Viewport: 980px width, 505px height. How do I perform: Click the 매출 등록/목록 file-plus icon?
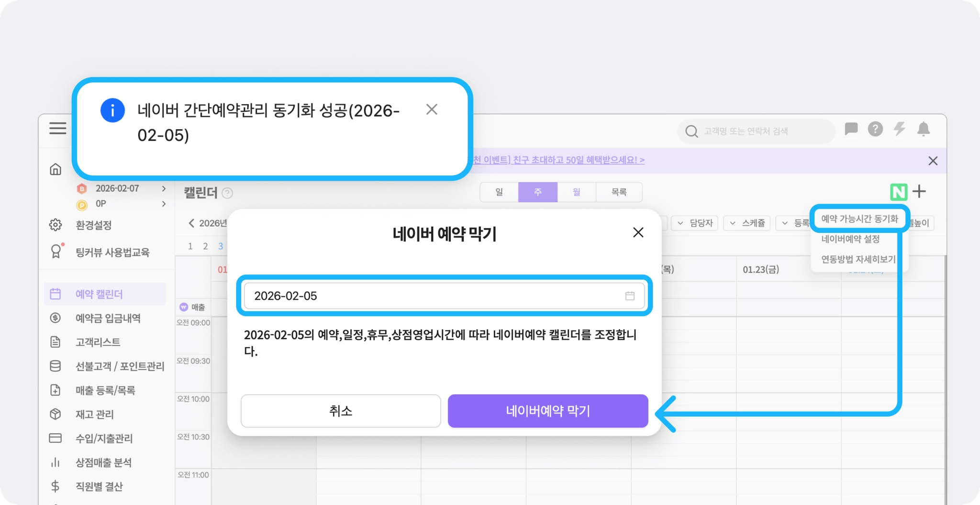click(56, 390)
